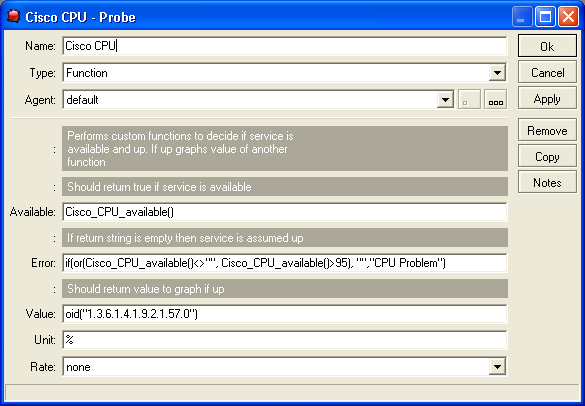Copy the Cisco CPU probe
The width and height of the screenshot is (585, 406).
[x=547, y=156]
